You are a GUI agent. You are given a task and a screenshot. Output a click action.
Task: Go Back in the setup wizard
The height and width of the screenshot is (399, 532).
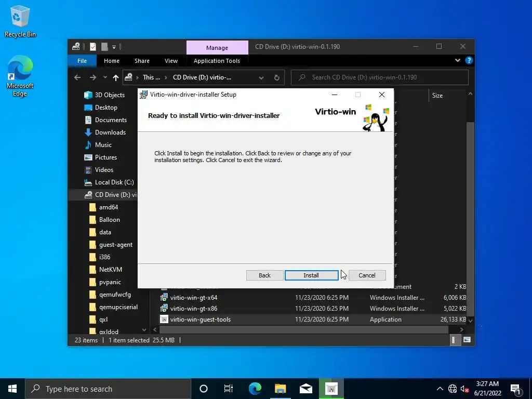click(264, 275)
